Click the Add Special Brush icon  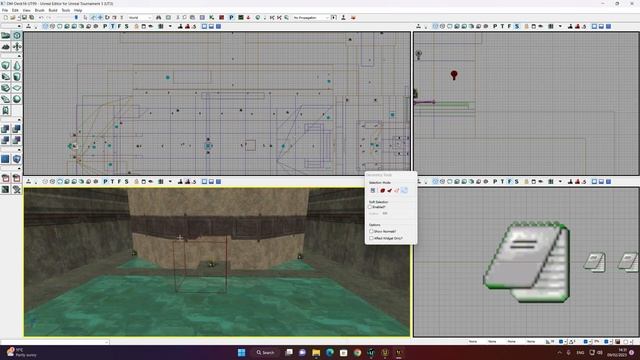[x=6, y=159]
